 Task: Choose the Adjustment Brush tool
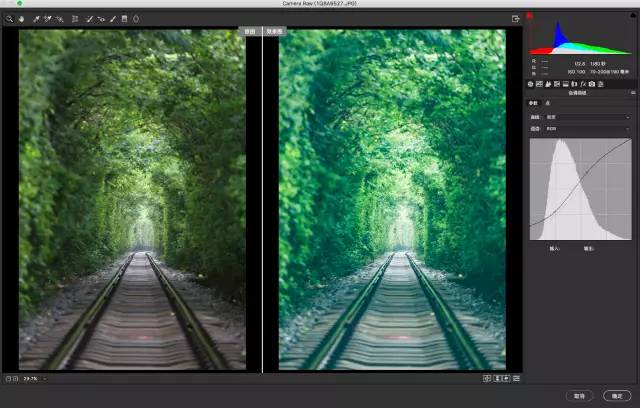point(113,18)
